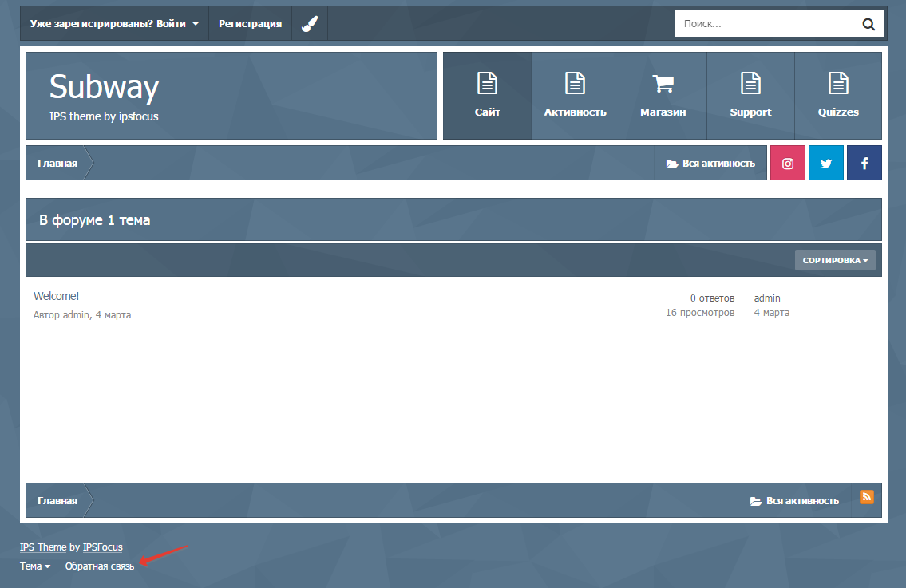The width and height of the screenshot is (906, 588).
Task: Open the Welcome! topic
Action: pyautogui.click(x=56, y=297)
